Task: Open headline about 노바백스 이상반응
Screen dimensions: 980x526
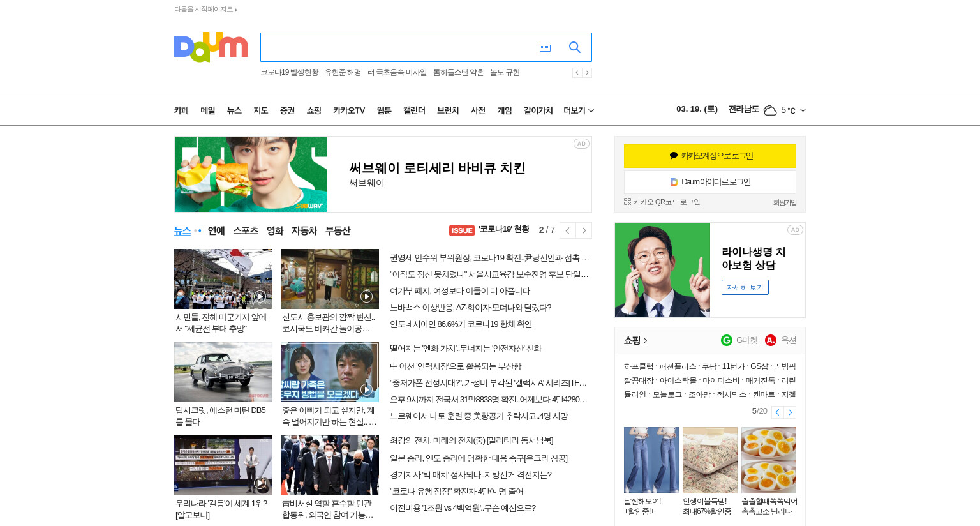Action: click(470, 308)
